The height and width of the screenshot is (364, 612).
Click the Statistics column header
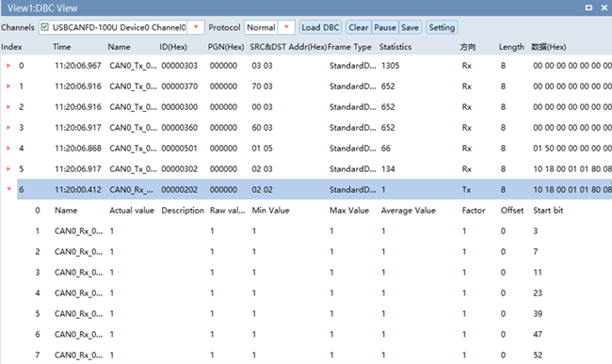pyautogui.click(x=395, y=47)
